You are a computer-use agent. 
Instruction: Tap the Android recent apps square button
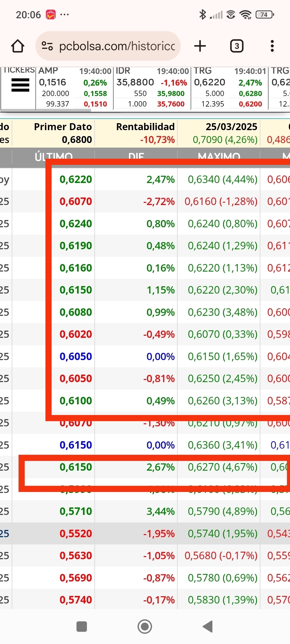point(82,627)
